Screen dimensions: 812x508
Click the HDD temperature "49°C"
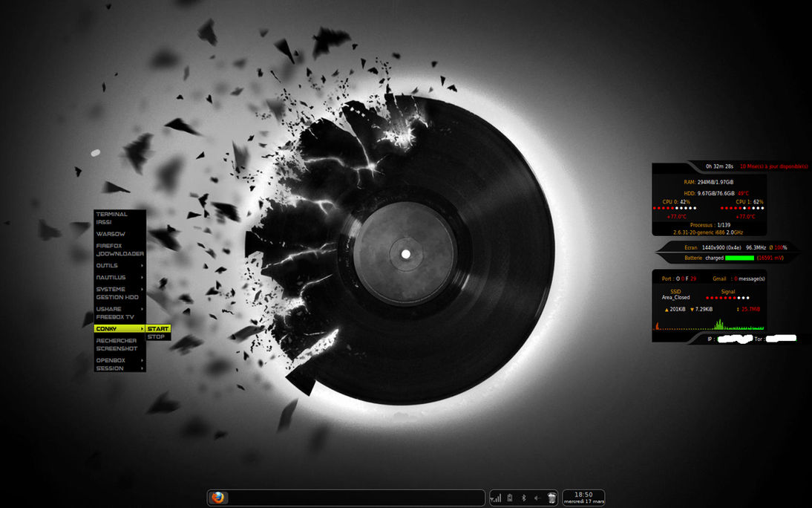click(x=743, y=193)
